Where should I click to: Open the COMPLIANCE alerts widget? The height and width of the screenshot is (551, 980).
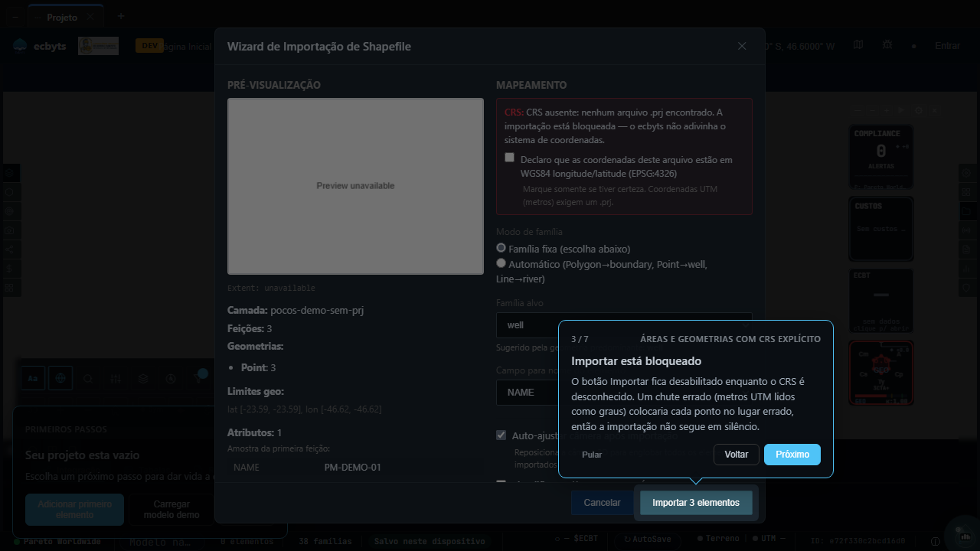click(x=881, y=158)
